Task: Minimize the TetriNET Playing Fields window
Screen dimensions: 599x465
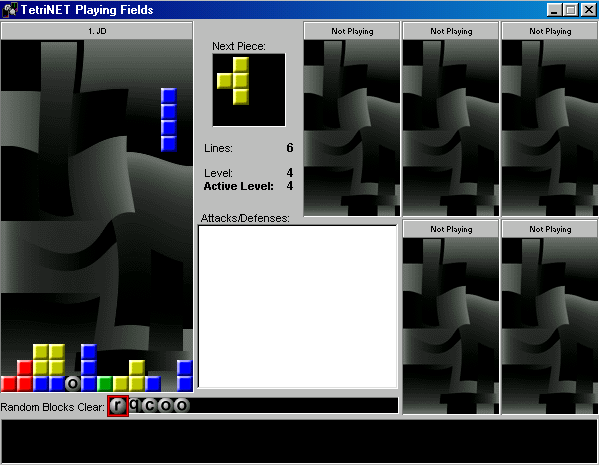Action: point(554,10)
